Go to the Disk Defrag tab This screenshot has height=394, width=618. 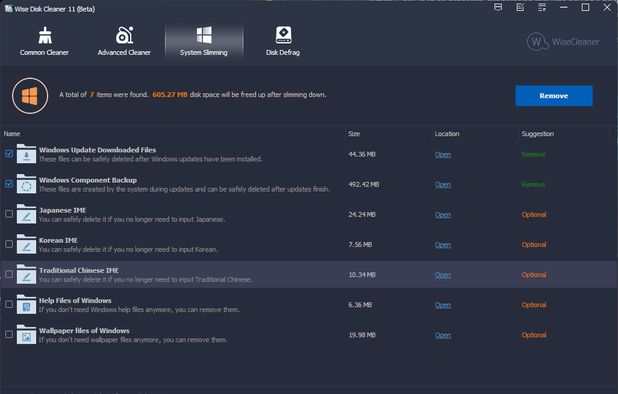(283, 41)
